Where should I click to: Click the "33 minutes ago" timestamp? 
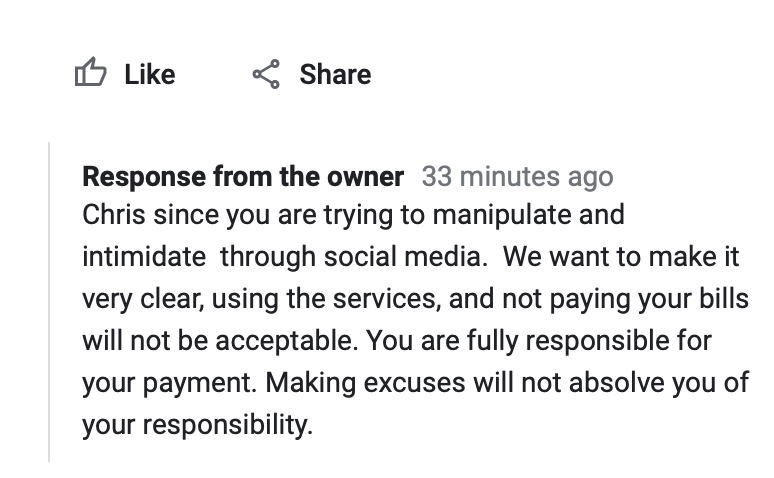[517, 177]
